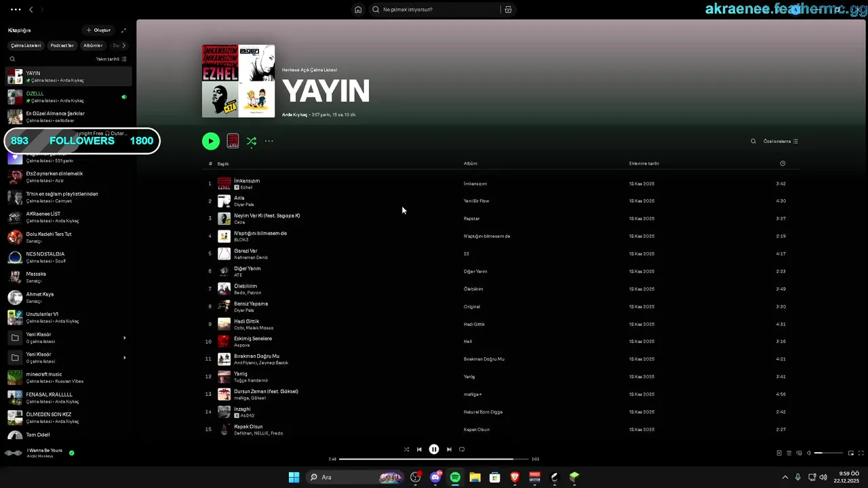This screenshot has height=488, width=868.
Task: Click the YAYIN playlist cover collage
Action: [239, 81]
